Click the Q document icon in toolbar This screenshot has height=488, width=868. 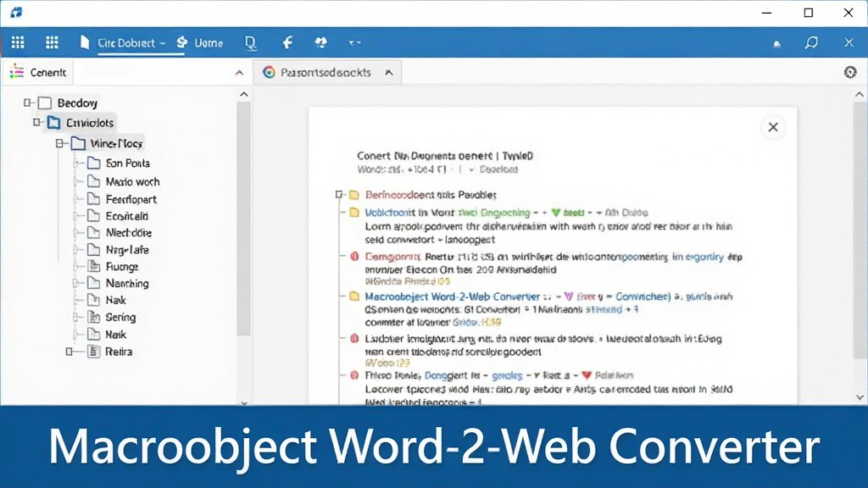[x=251, y=42]
